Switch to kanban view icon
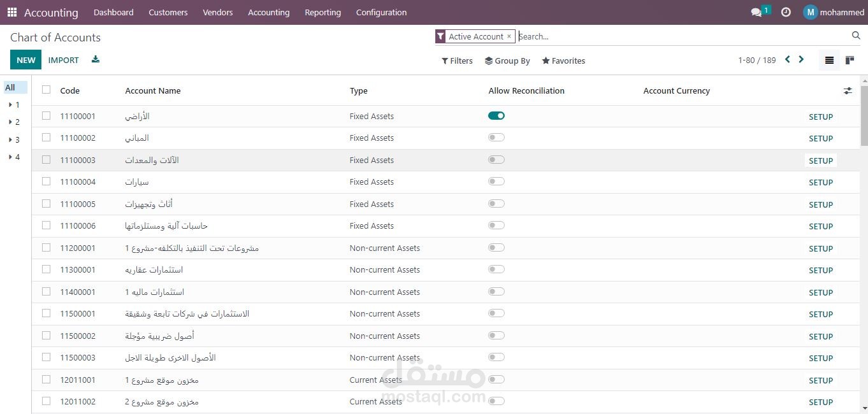Viewport: 868px width, 414px height. click(x=850, y=61)
